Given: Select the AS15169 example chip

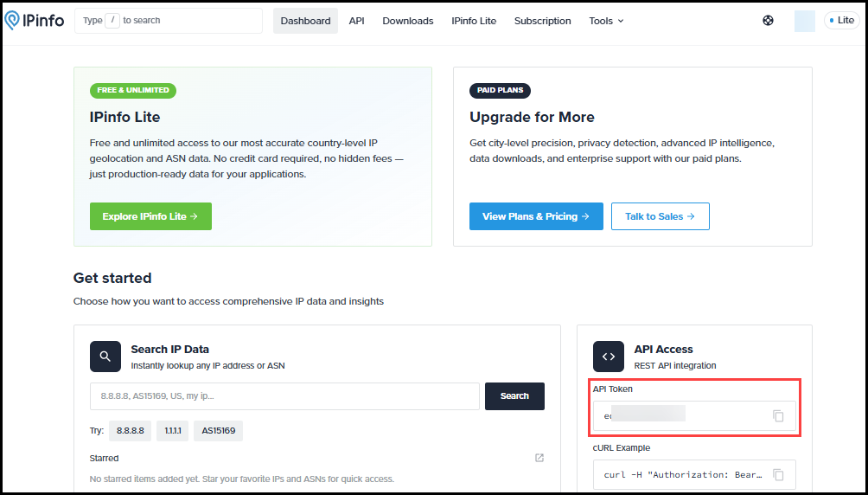Looking at the screenshot, I should (218, 431).
